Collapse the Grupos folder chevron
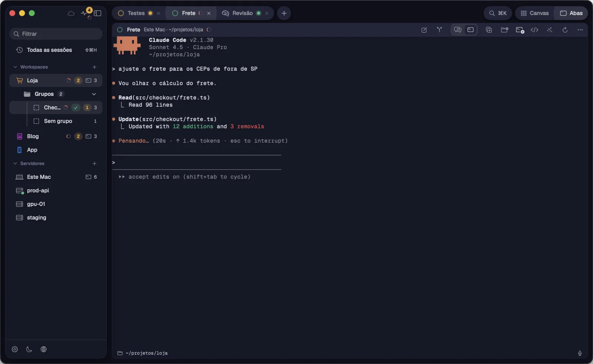Screen dimensions: 593x364 tap(94, 94)
